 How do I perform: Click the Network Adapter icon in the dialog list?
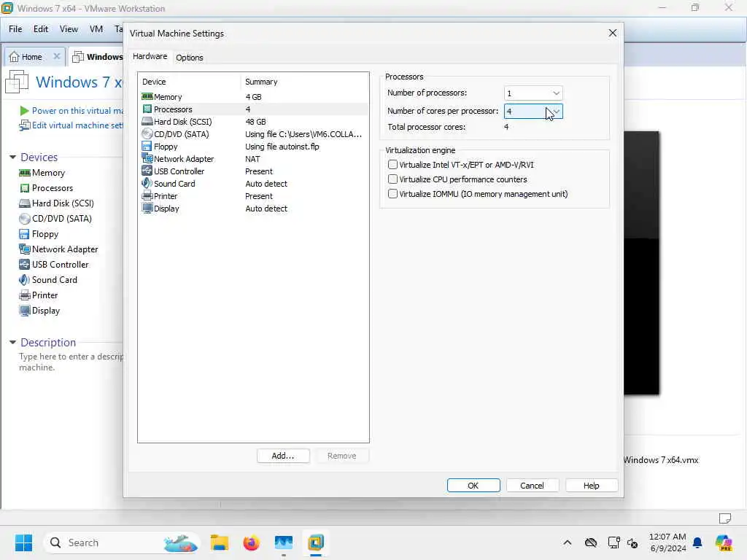pyautogui.click(x=147, y=158)
